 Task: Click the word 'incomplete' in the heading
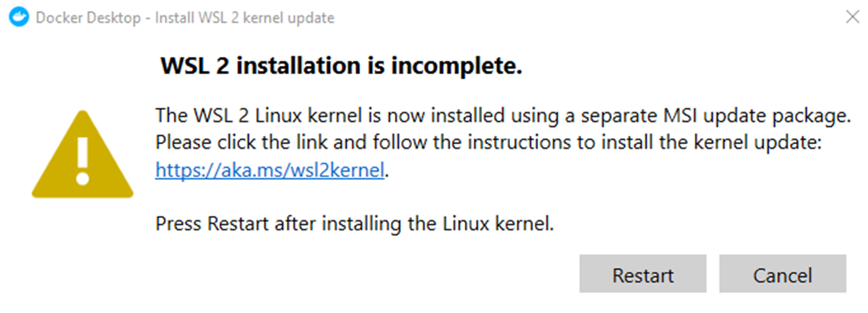pos(458,67)
